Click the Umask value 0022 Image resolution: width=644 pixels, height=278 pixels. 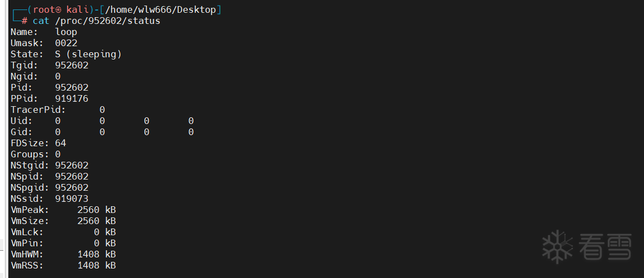click(66, 43)
